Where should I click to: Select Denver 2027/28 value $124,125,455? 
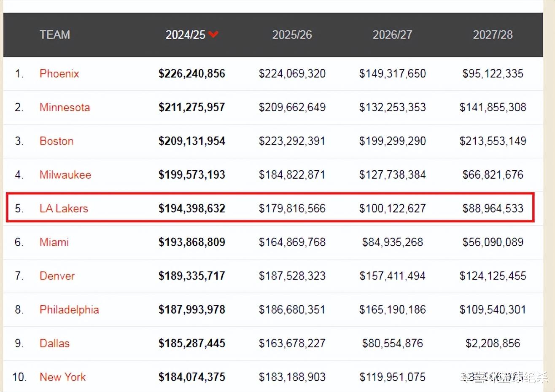coord(493,276)
